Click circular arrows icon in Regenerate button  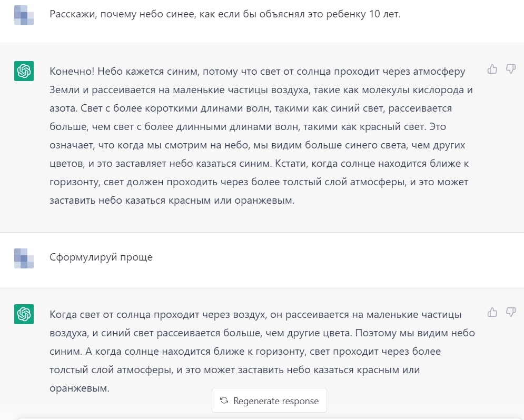[x=224, y=401]
